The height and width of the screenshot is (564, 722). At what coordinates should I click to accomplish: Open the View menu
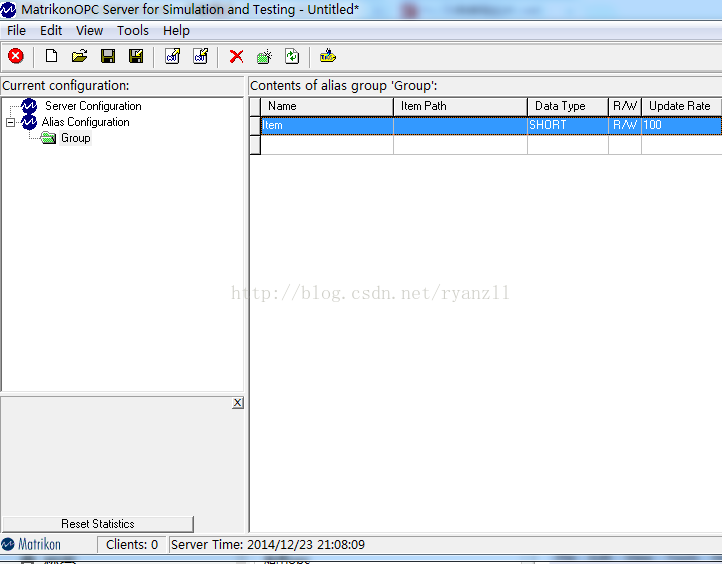coord(89,30)
